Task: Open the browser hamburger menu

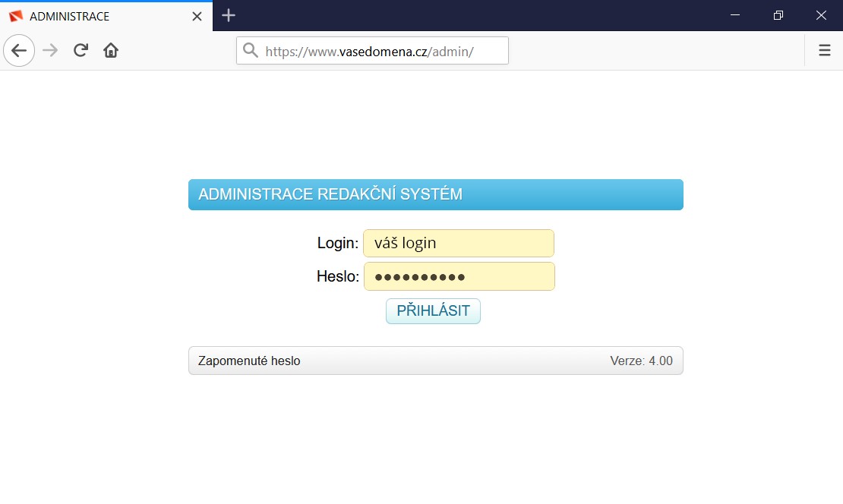Action: click(x=824, y=51)
